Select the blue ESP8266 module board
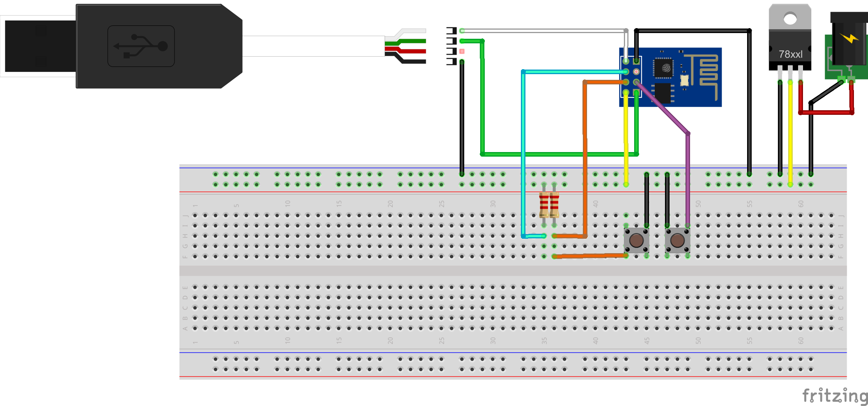Screen dimensions: 868x406 click(670, 77)
